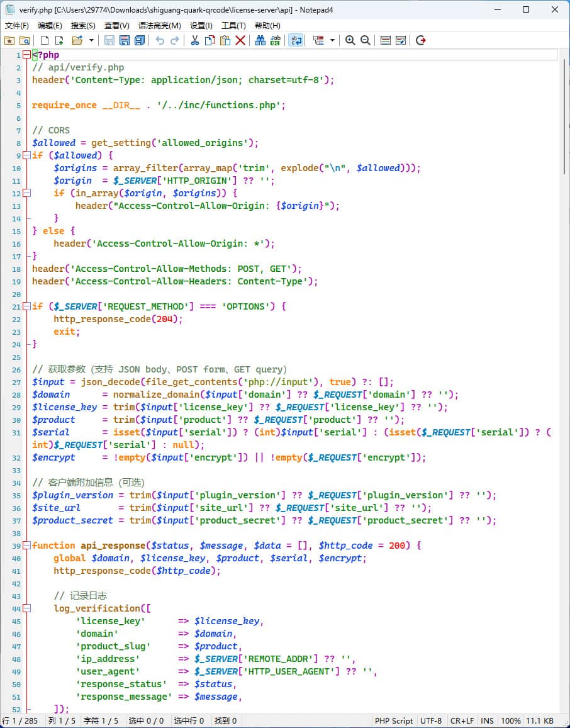Open the 查看(V) menu
The height and width of the screenshot is (728, 570).
[x=116, y=26]
